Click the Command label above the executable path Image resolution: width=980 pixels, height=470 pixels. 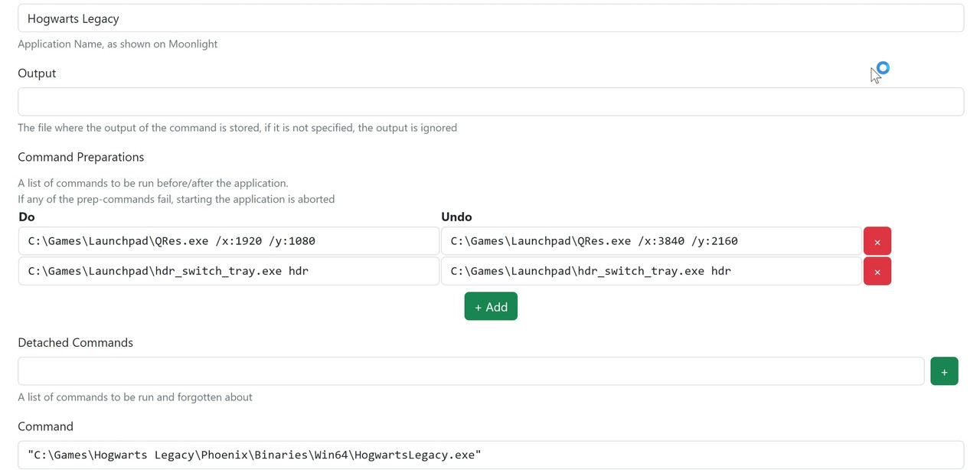45,426
